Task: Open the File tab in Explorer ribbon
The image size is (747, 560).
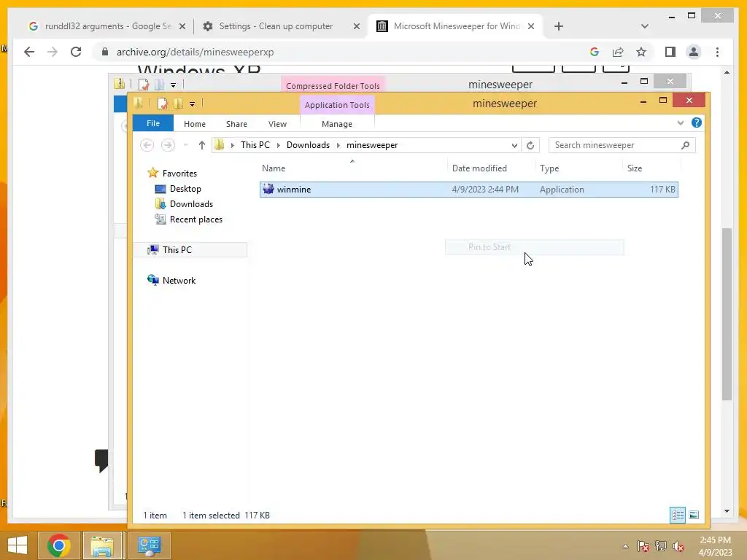Action: pyautogui.click(x=153, y=123)
